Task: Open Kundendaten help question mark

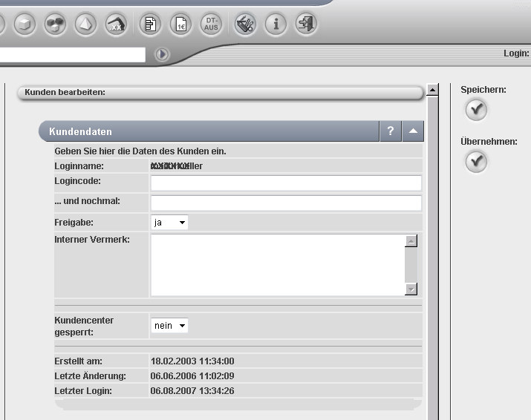Action: tap(391, 131)
